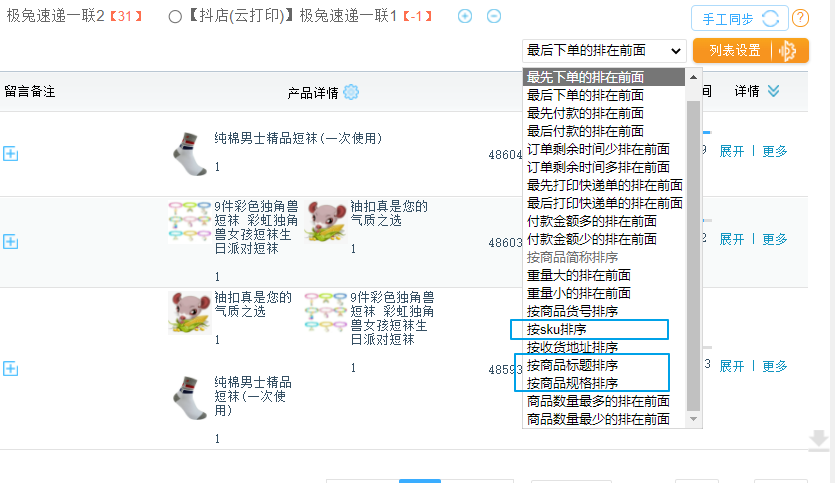This screenshot has width=835, height=483.
Task: Click the minus circle remove-template icon
Action: [494, 16]
